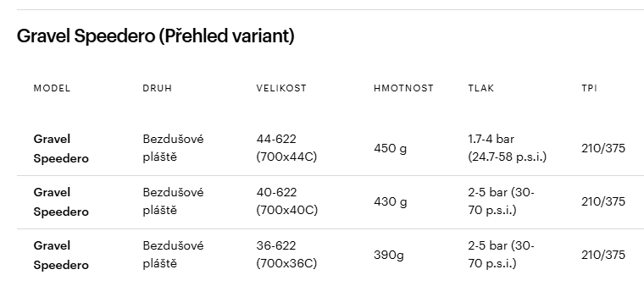Click the 'Gravel Speedero (Přehled variant)' heading

tap(156, 36)
